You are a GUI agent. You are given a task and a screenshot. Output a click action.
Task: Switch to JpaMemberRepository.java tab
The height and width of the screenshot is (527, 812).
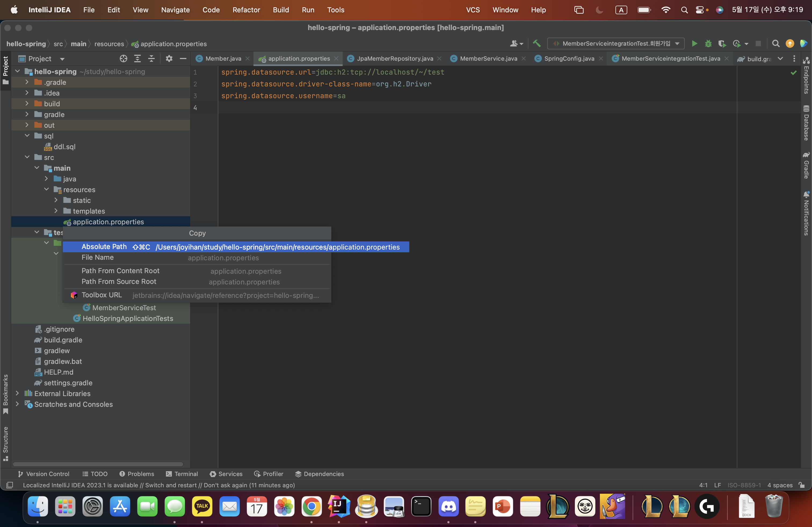pyautogui.click(x=395, y=59)
